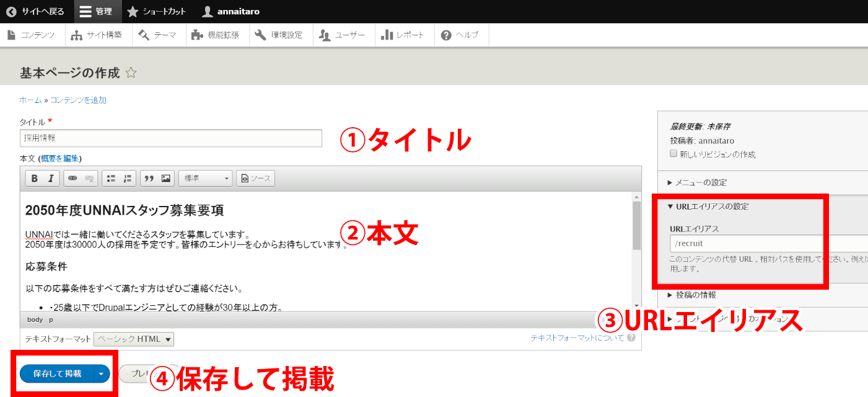Open ショートカット in top bar

click(157, 11)
